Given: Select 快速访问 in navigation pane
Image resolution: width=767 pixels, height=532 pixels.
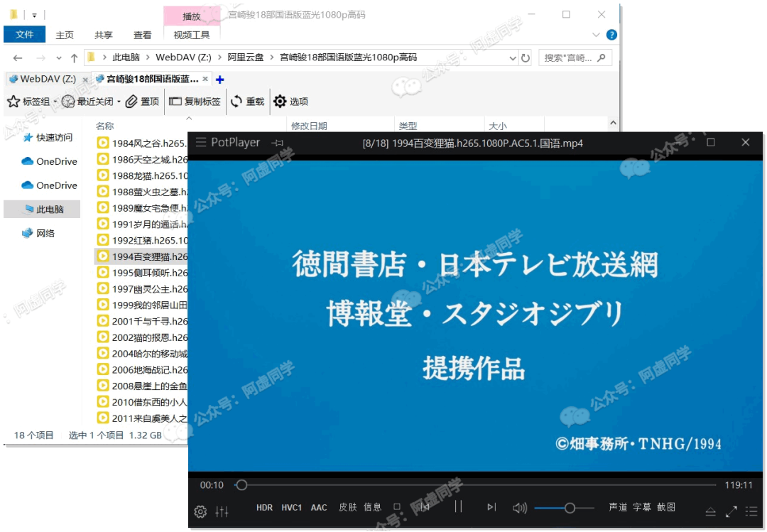Looking at the screenshot, I should tap(48, 138).
